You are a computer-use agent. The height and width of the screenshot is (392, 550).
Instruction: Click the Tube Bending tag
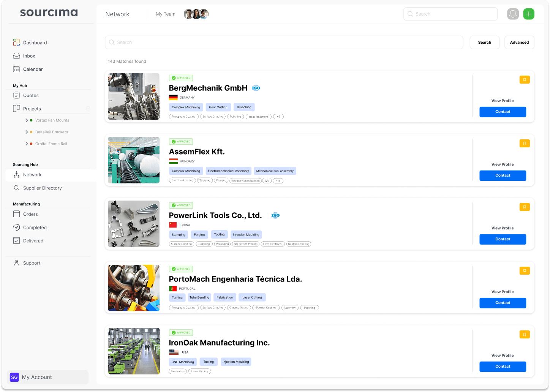[199, 297]
